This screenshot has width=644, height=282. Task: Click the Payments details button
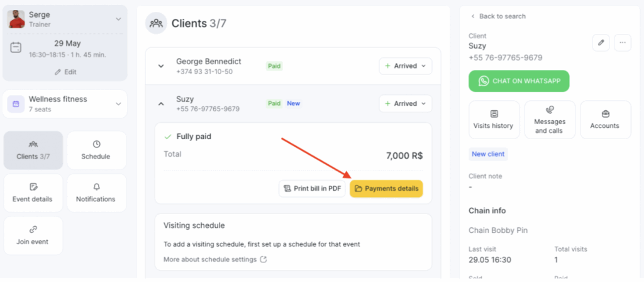pos(386,188)
